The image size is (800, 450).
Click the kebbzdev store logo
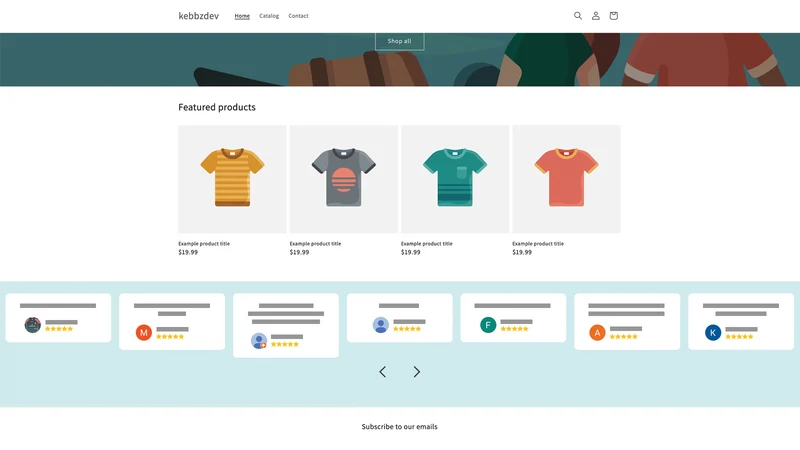point(198,16)
